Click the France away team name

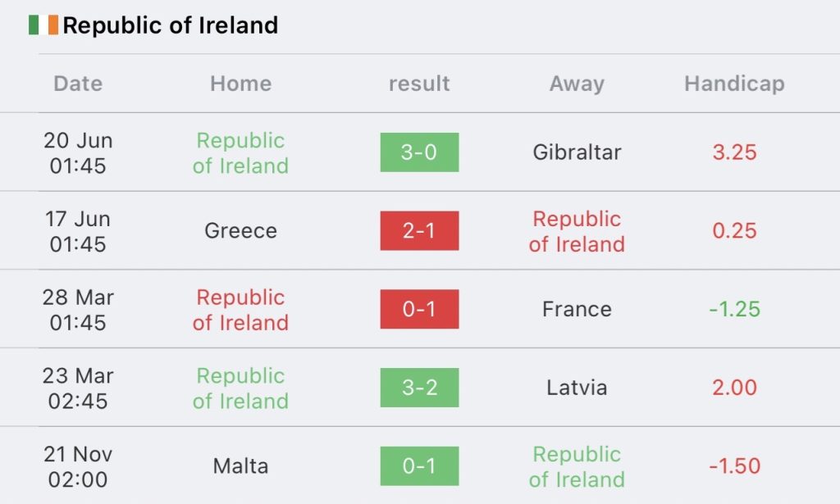577,309
